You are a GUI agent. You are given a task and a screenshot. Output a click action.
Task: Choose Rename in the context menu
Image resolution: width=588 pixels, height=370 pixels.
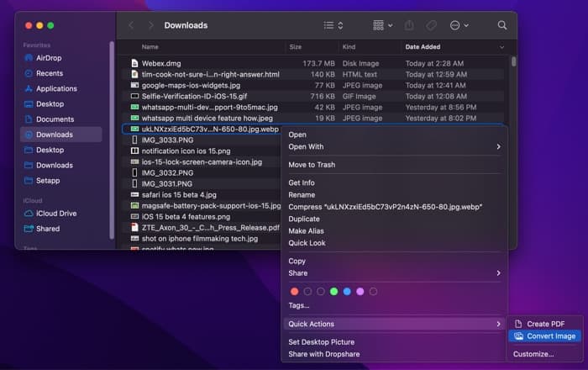click(395, 195)
